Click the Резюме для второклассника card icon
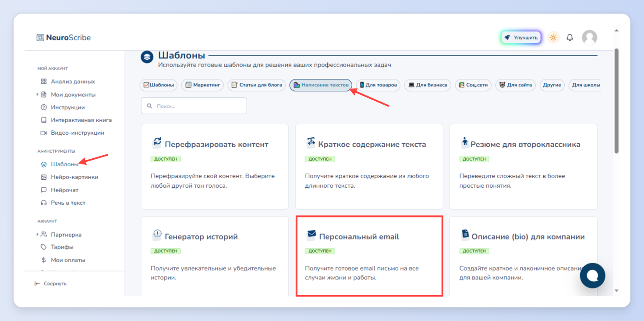The height and width of the screenshot is (321, 644). [465, 143]
